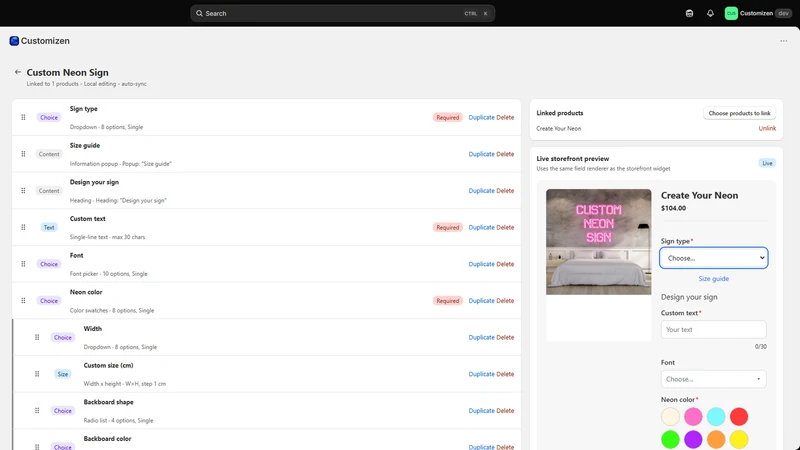The width and height of the screenshot is (800, 450).
Task: Open the Customizen account avatar menu
Action: coord(731,13)
